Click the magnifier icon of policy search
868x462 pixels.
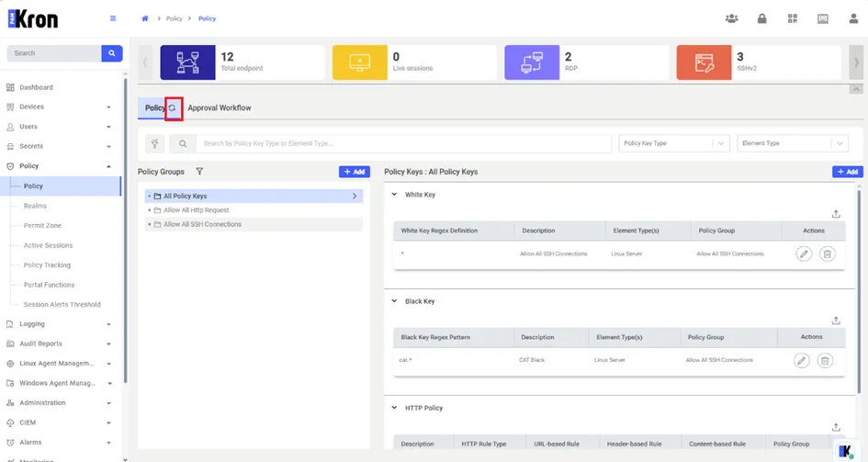(183, 143)
